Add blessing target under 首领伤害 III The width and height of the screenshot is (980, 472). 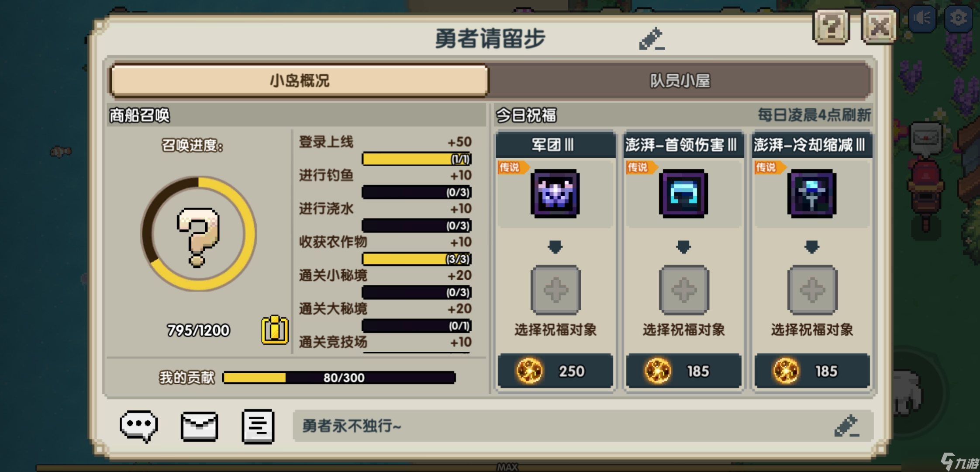coord(684,290)
